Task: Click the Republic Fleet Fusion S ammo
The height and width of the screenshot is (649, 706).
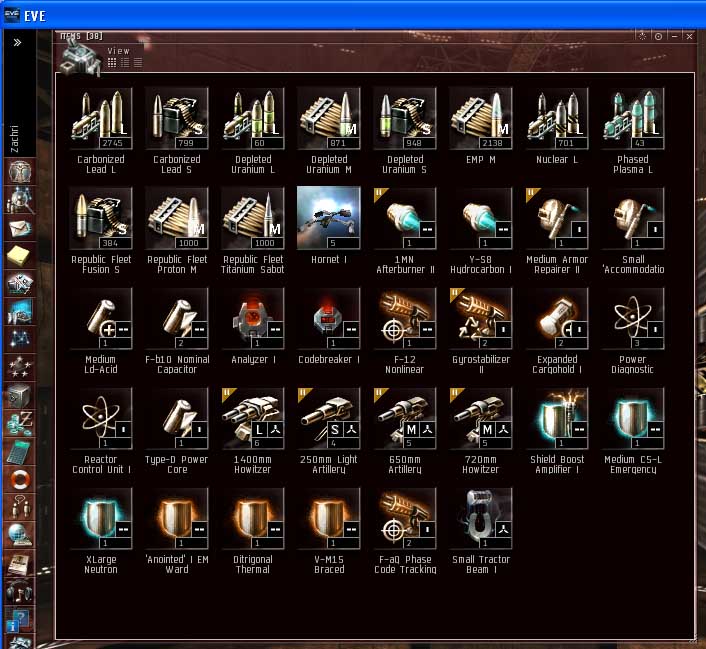Action: 101,218
